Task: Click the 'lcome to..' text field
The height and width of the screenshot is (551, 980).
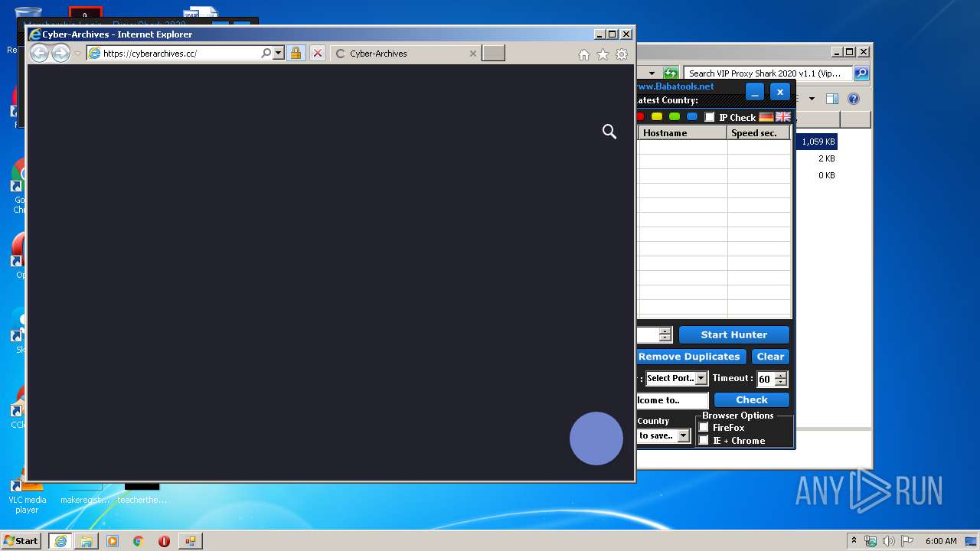Action: click(x=673, y=400)
